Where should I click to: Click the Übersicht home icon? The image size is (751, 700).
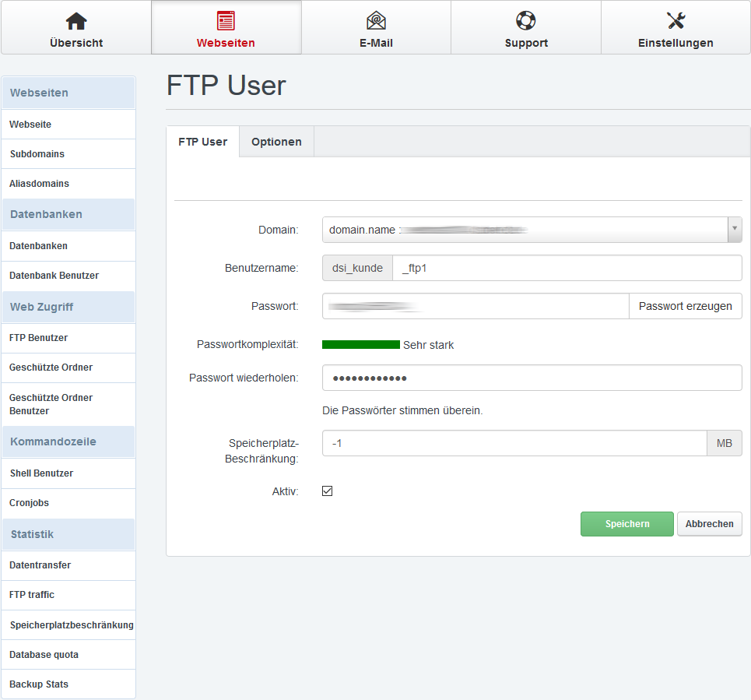pyautogui.click(x=75, y=21)
